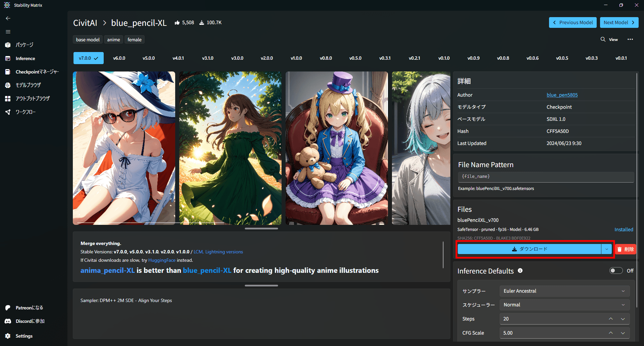Select the v6.0.0 version tab
This screenshot has width=644, height=346.
119,58
